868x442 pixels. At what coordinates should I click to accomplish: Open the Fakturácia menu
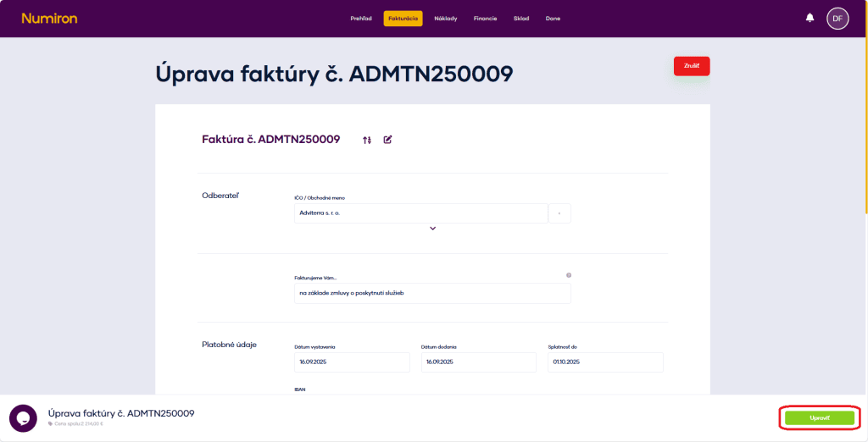pos(403,19)
